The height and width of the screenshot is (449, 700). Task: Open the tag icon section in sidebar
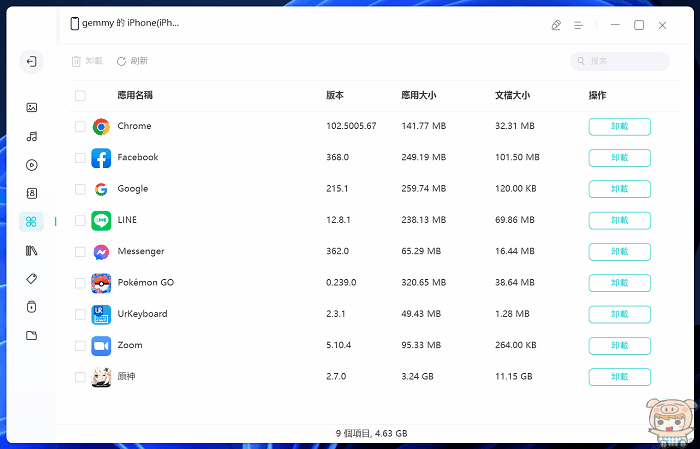click(32, 279)
